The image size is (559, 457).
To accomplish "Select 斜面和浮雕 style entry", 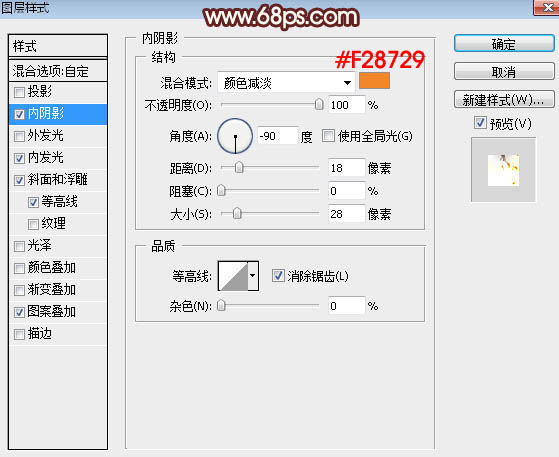I will [x=58, y=180].
